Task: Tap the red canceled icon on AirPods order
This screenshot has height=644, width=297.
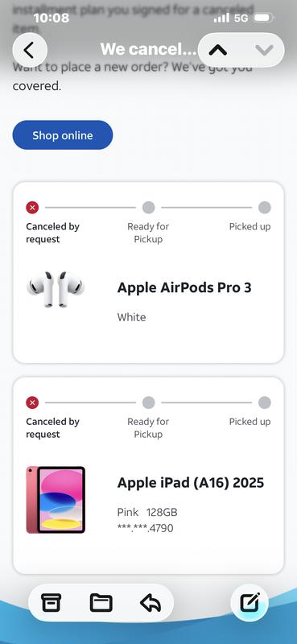Action: 32,208
